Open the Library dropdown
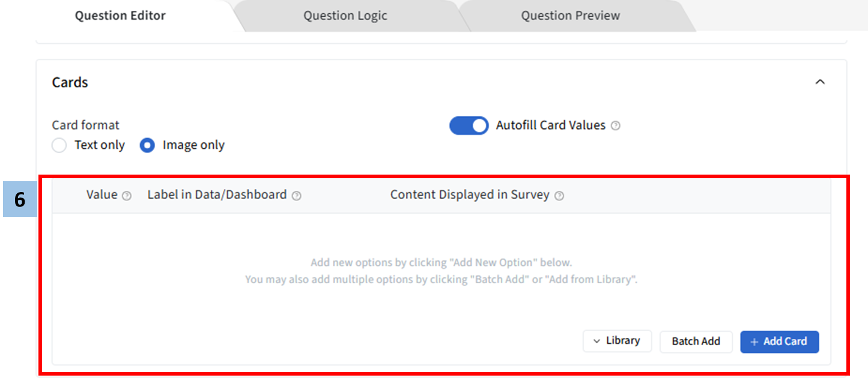Screen dimensions: 868x387 click(617, 341)
